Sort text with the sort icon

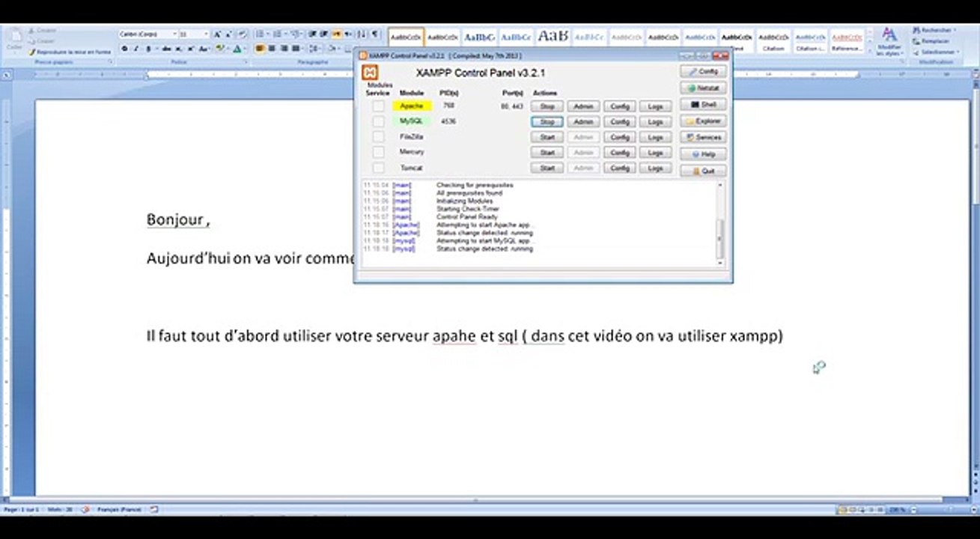pos(362,34)
